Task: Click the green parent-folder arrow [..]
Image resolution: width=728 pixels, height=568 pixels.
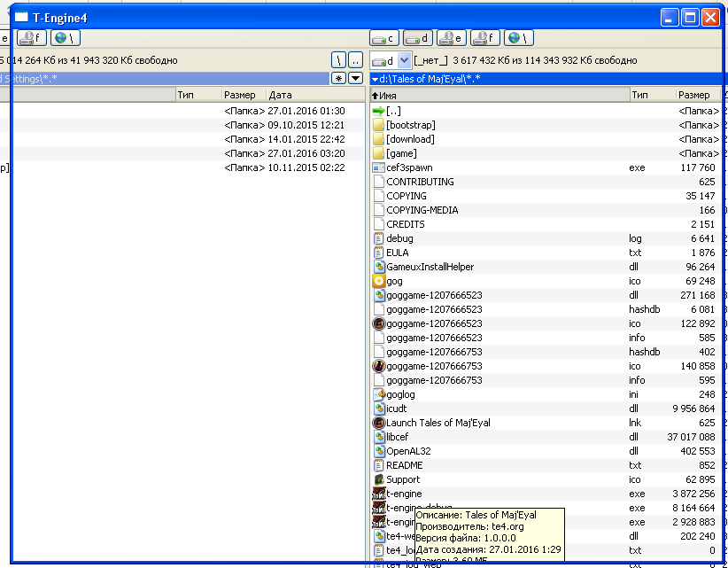Action: 379,111
